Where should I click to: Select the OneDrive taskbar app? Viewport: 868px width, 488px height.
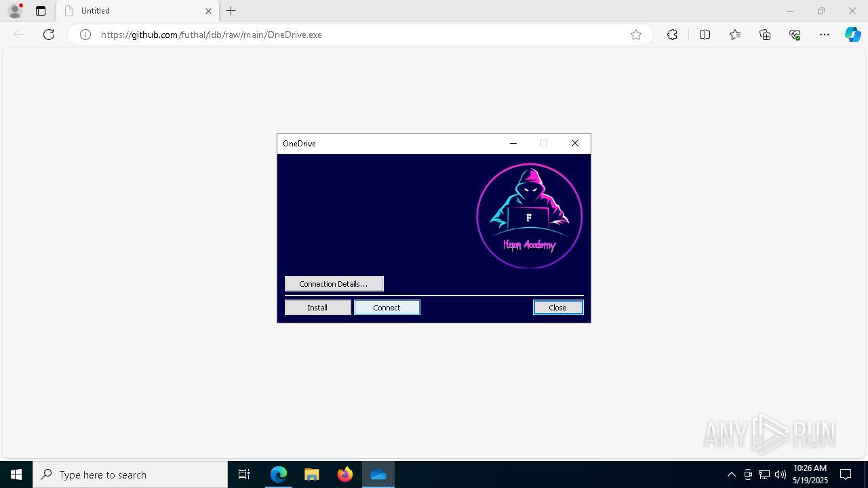click(x=378, y=474)
